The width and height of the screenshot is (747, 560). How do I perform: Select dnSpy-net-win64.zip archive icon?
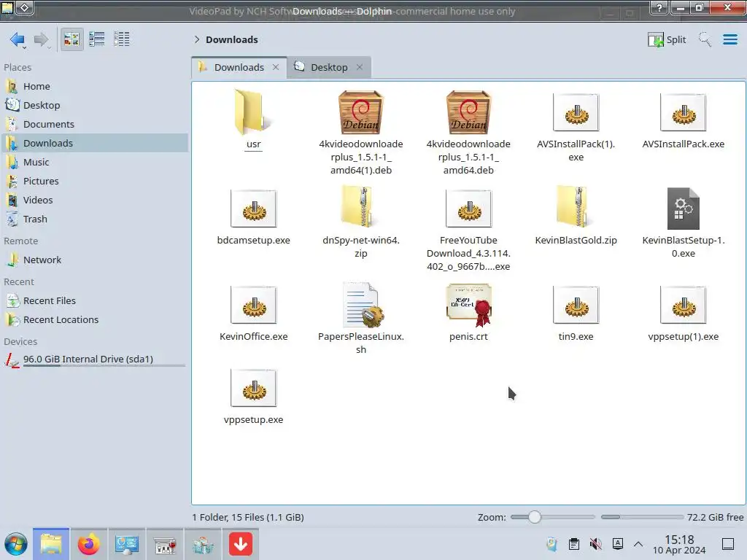pyautogui.click(x=360, y=208)
